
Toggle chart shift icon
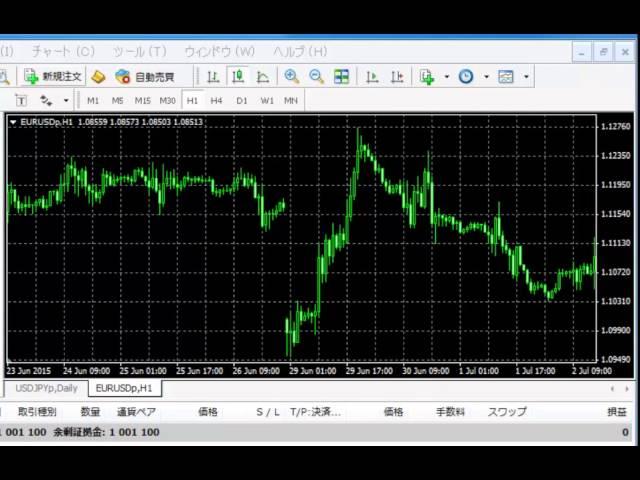click(397, 76)
